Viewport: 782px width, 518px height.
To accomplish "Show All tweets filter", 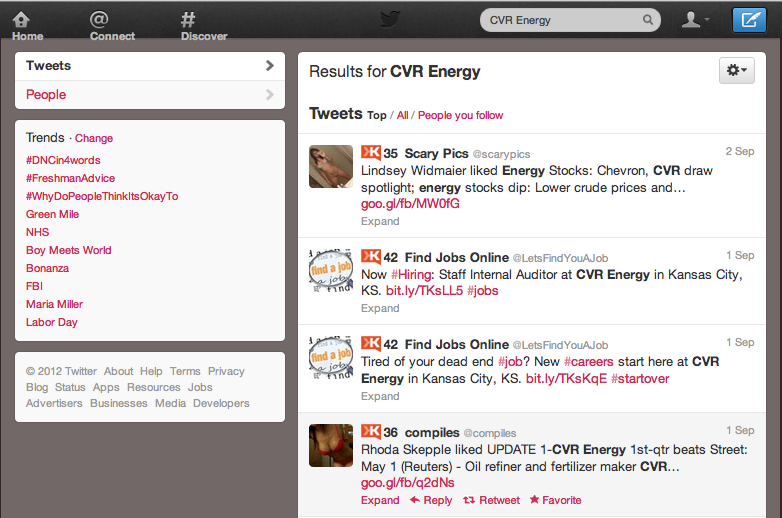I will tap(402, 116).
